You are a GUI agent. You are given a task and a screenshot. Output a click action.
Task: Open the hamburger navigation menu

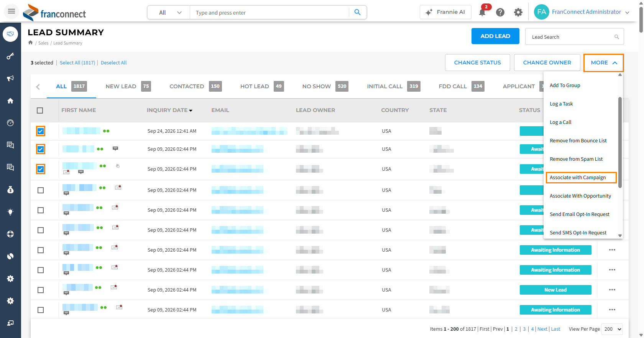pos(11,12)
